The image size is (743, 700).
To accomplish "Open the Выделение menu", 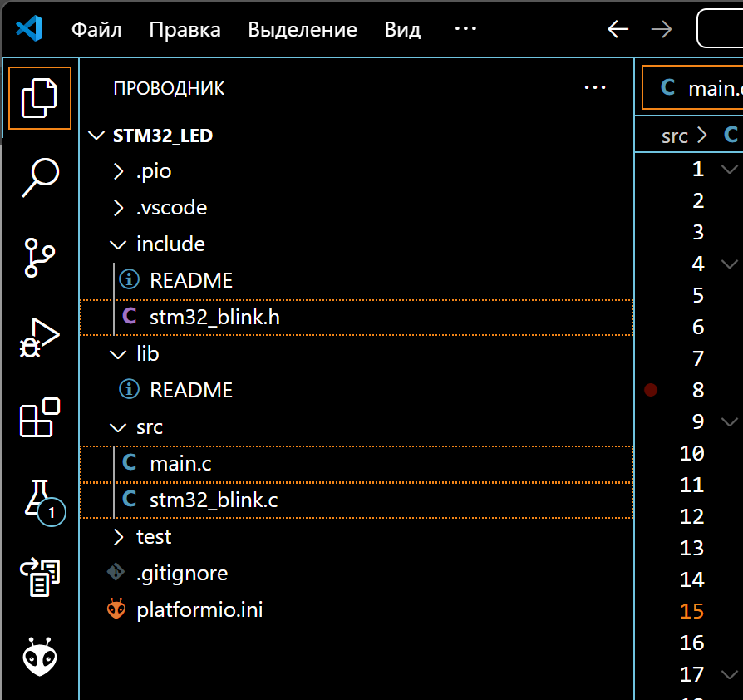I will tap(303, 30).
